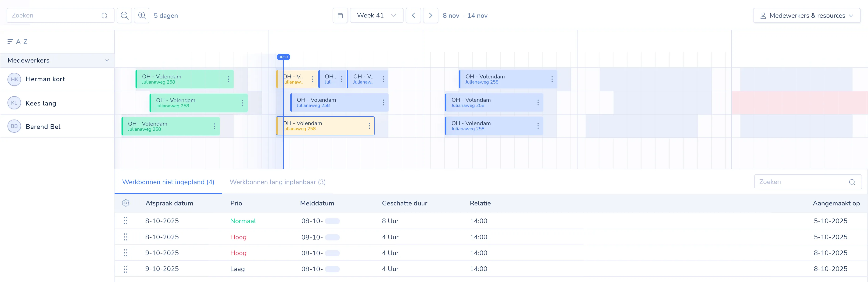Open the calendar date picker icon

click(340, 15)
